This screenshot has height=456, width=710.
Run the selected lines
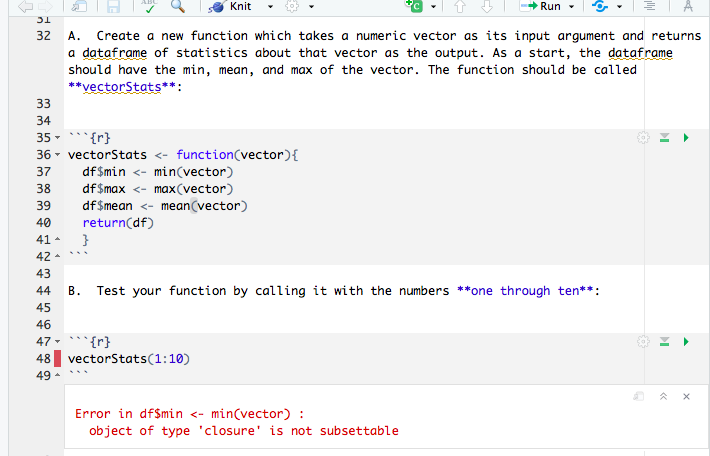coord(541,6)
